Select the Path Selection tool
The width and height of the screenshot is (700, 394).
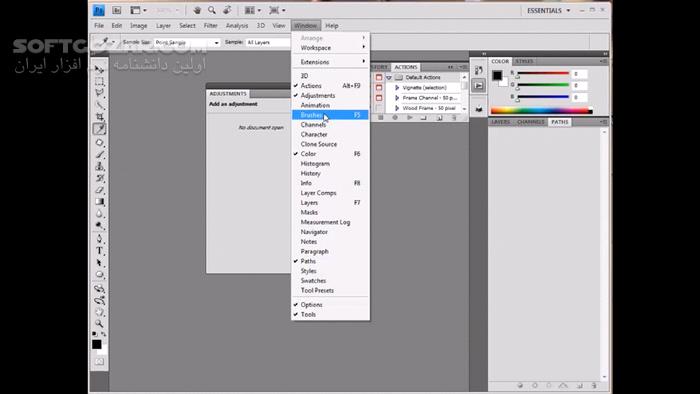tap(99, 263)
